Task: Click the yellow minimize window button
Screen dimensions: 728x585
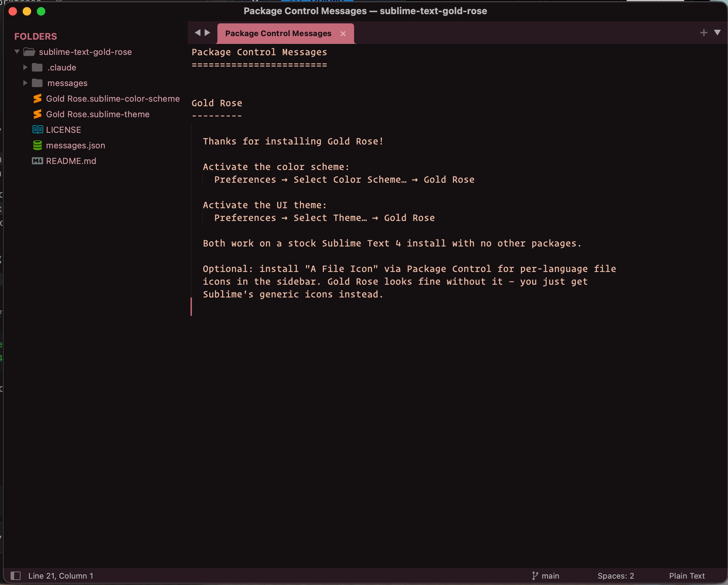Action: coord(27,11)
